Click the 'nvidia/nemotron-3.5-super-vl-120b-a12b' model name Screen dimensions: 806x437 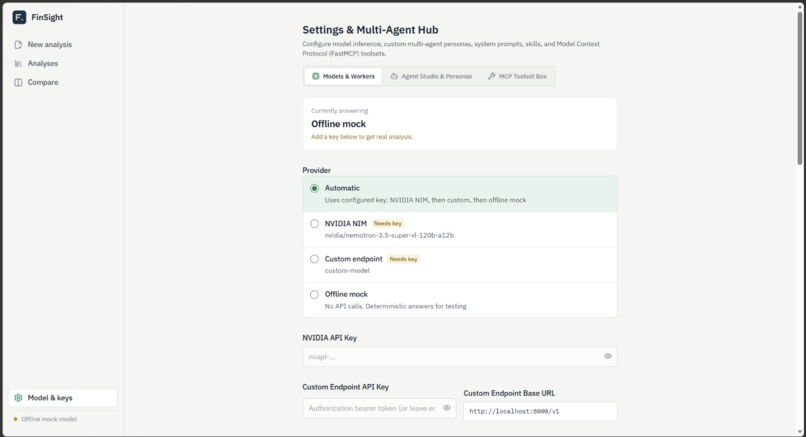point(389,235)
